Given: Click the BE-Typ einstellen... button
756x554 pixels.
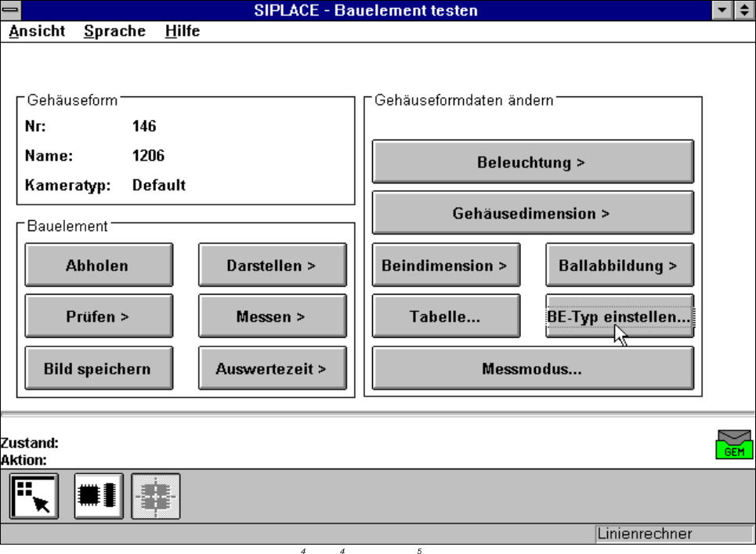Looking at the screenshot, I should pos(620,316).
